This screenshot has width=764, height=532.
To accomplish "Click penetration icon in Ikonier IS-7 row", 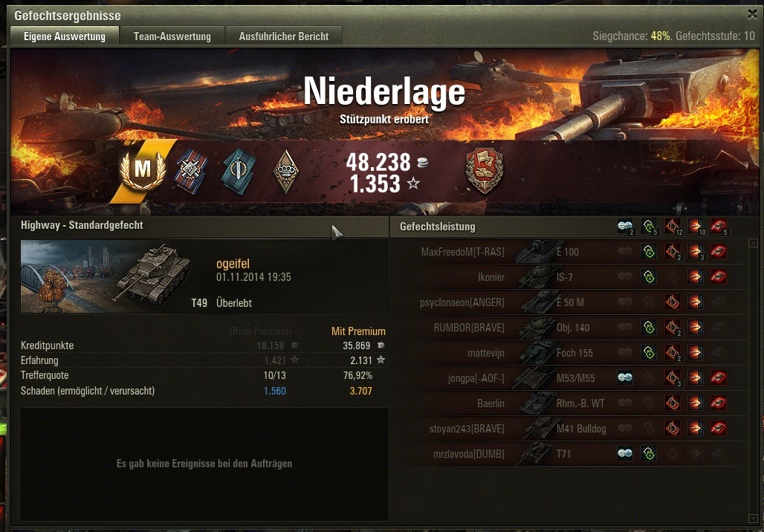I will tap(696, 276).
